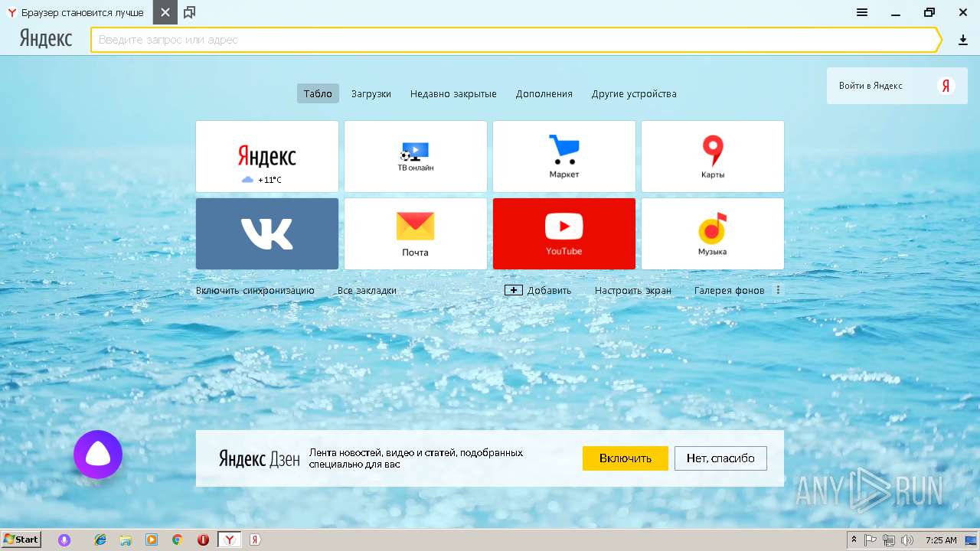Open Windows Explorer folder in taskbar
Viewport: 980px width, 551px height.
(x=126, y=540)
